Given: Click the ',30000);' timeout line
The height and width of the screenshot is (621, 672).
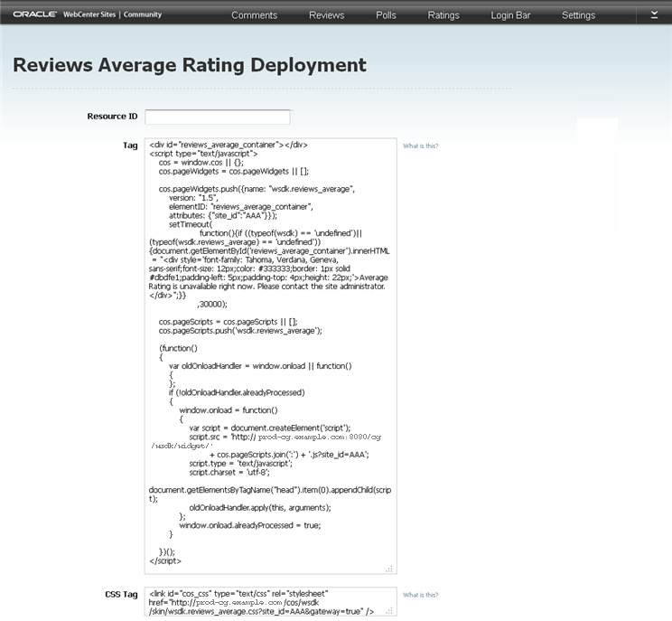Looking at the screenshot, I should point(212,304).
